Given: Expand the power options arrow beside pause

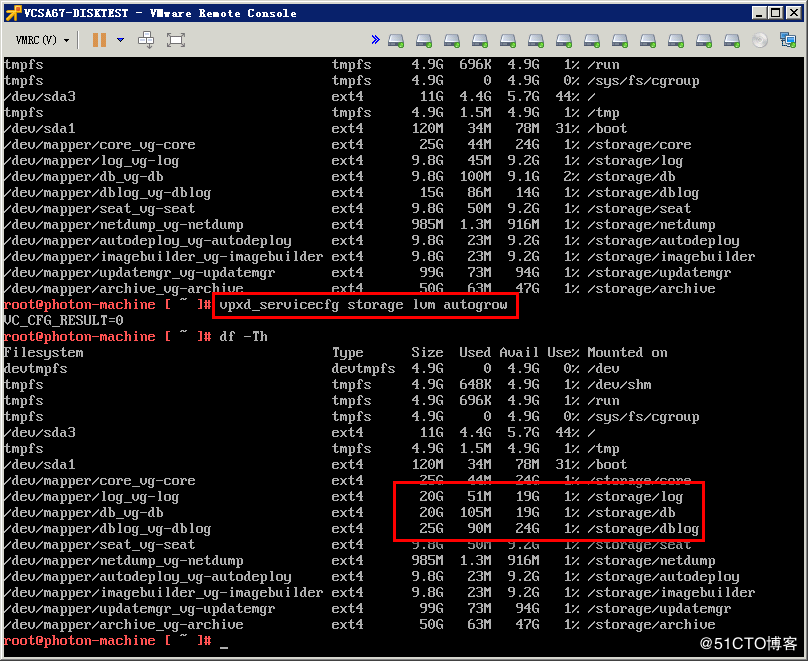Looking at the screenshot, I should (121, 40).
